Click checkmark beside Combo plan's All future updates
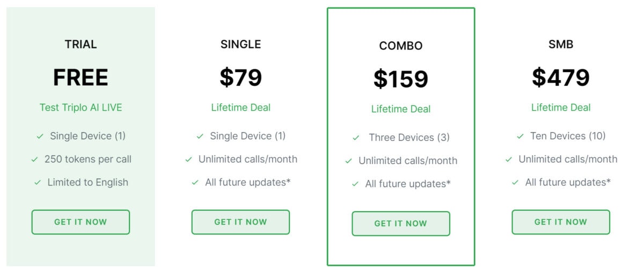This screenshot has width=644, height=273. coord(355,184)
